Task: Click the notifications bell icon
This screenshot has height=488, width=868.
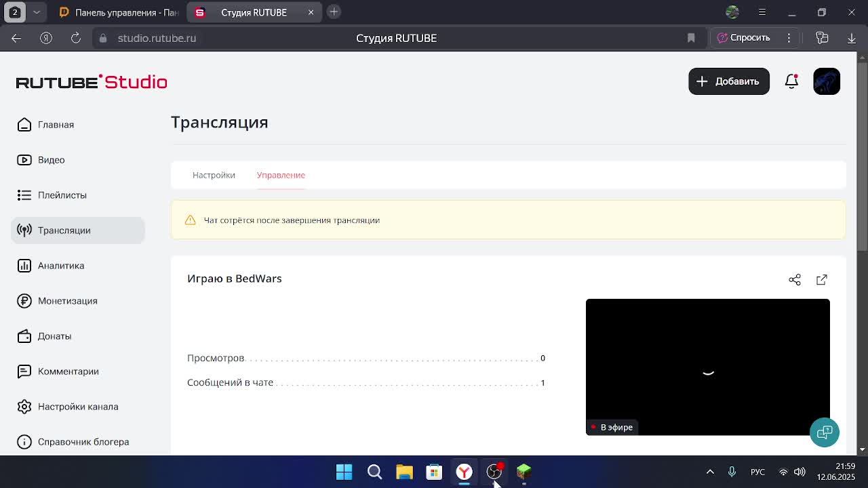Action: 791,81
